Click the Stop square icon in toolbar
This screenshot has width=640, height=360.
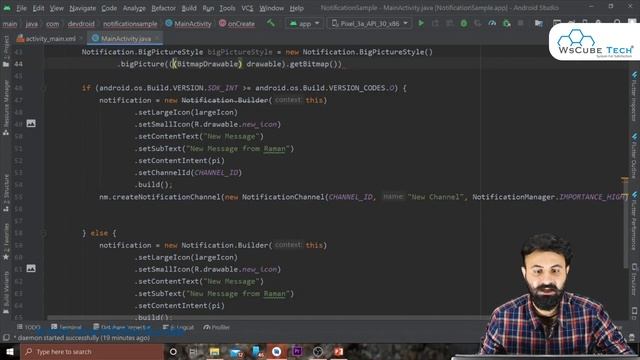click(x=520, y=24)
